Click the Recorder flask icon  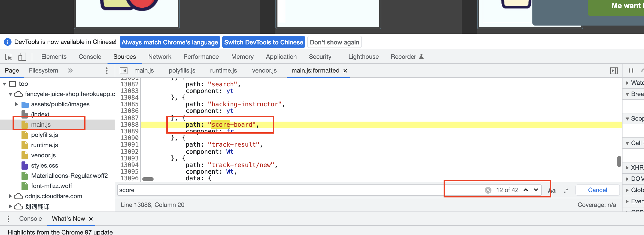[x=421, y=56]
